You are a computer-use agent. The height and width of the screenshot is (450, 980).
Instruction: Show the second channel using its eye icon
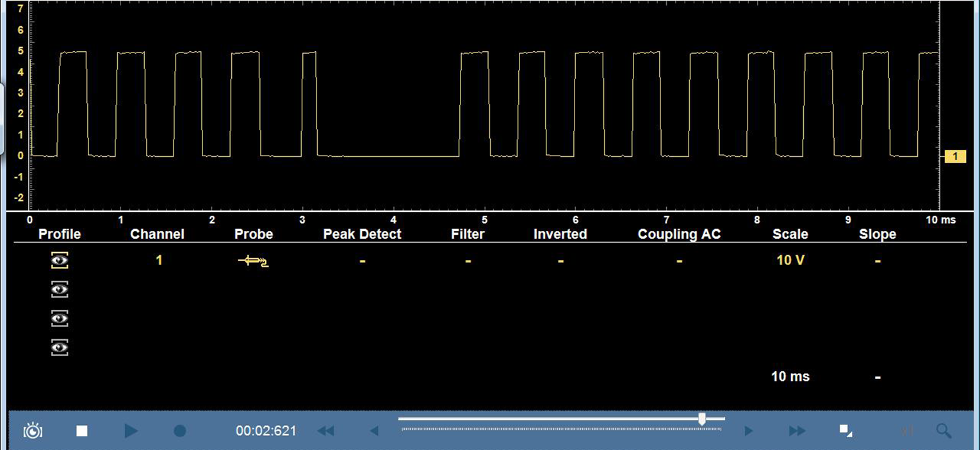60,290
